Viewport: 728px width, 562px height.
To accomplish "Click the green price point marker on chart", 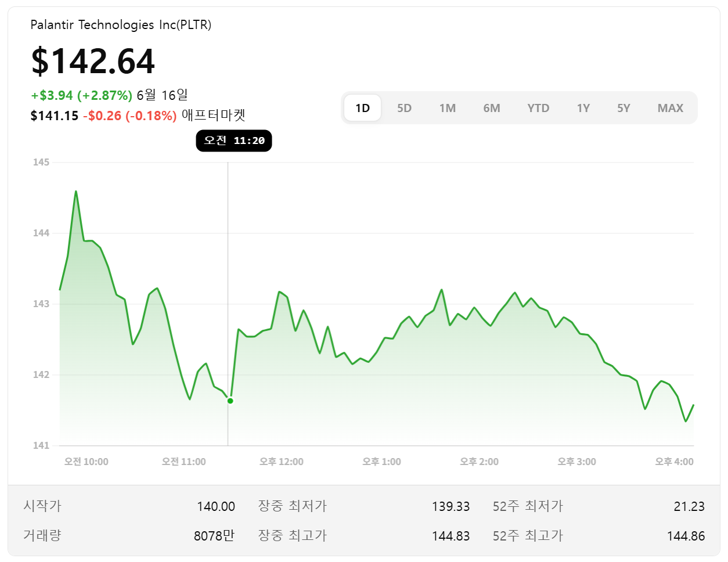I will 229,400.
